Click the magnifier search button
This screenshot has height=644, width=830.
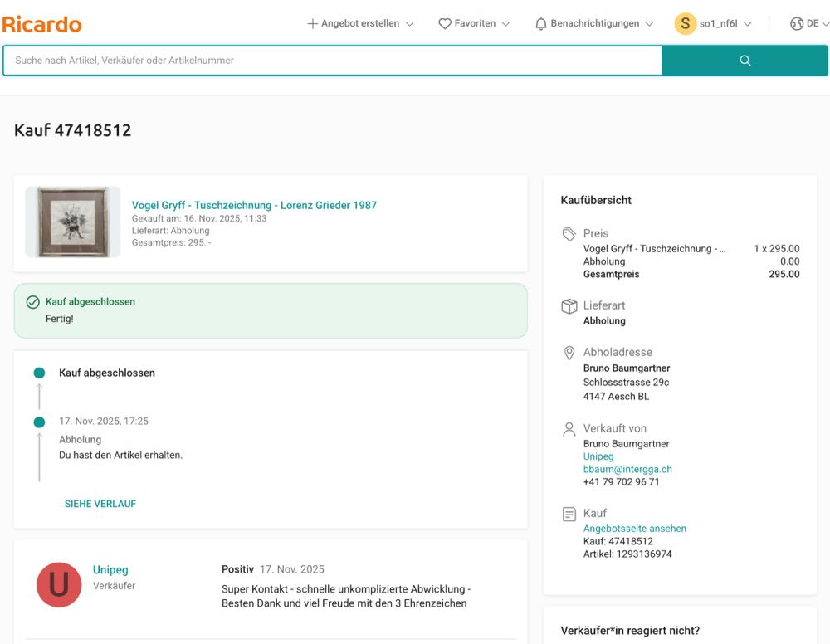[x=745, y=61]
